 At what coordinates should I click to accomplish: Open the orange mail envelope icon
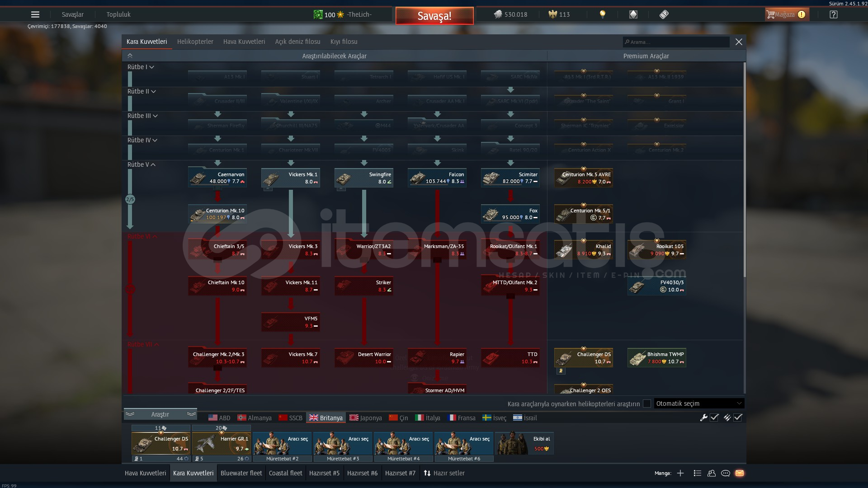coord(740,473)
